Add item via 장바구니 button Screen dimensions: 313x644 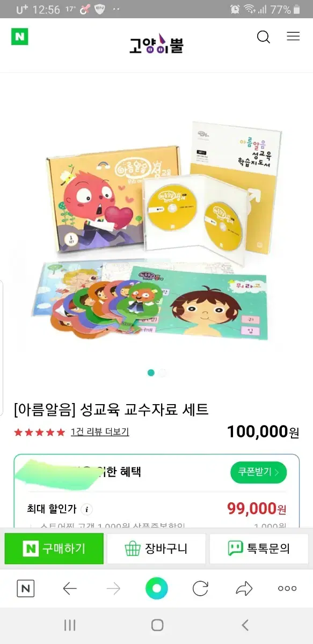(x=156, y=548)
